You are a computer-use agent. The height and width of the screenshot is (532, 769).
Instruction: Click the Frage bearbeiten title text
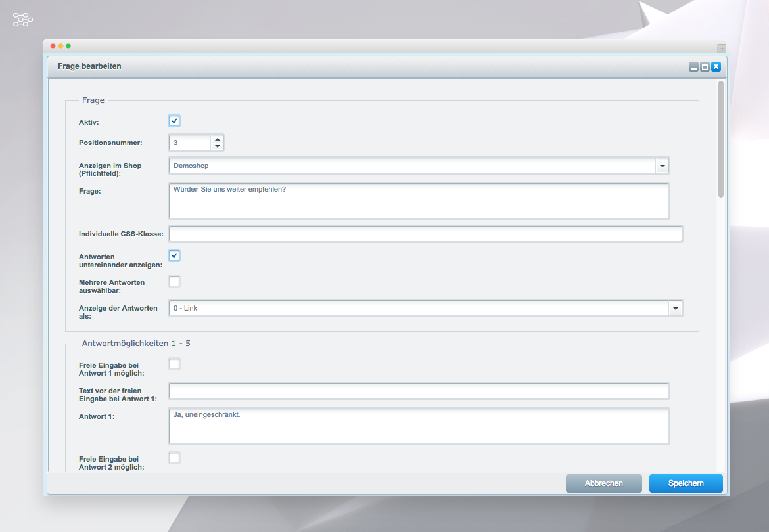89,66
